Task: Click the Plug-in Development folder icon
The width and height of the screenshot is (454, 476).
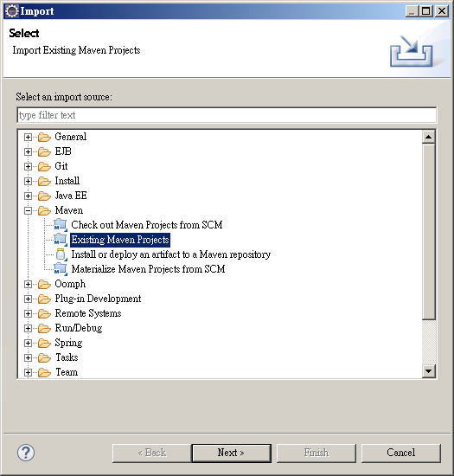Action: point(44,299)
